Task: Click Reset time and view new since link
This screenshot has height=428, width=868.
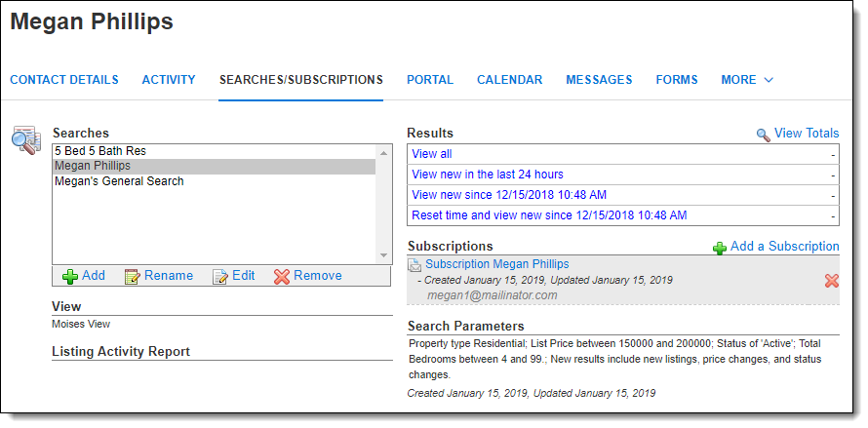Action: pyautogui.click(x=550, y=215)
